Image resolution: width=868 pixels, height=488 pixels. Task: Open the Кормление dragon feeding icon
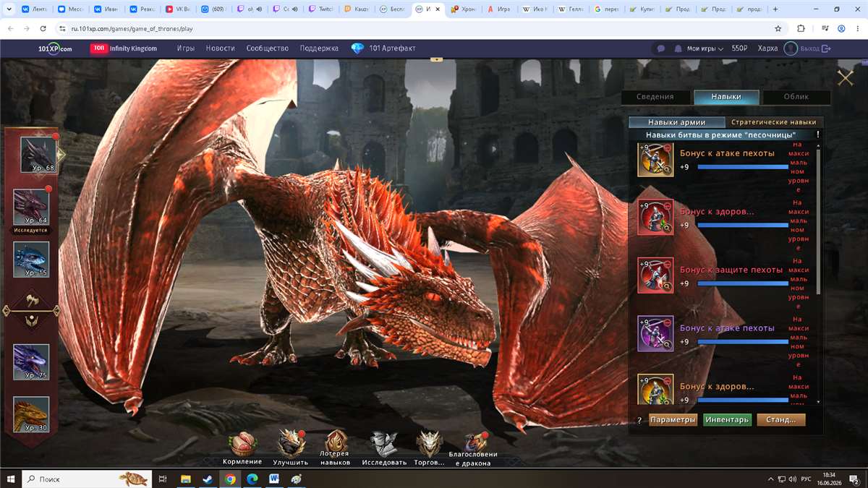point(242,445)
